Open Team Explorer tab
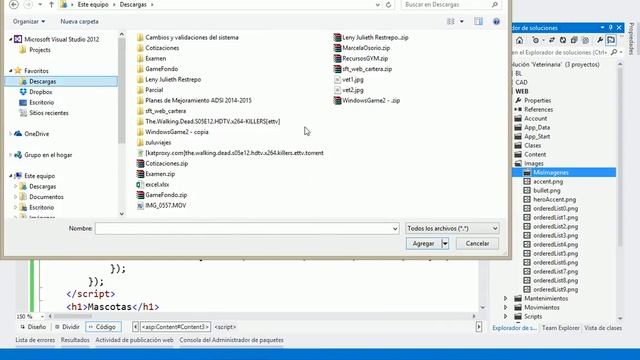The image size is (640, 360). coord(560,328)
